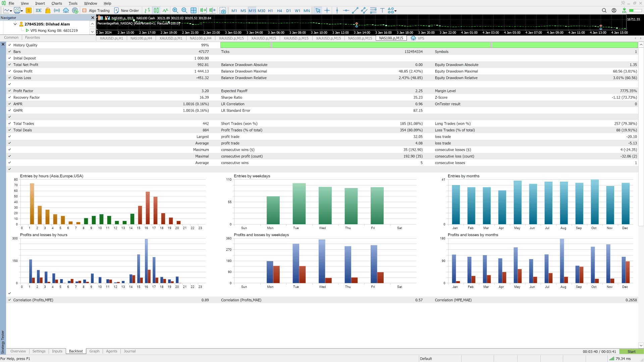Toggle the Recovery Factor row checkmark

click(9, 97)
